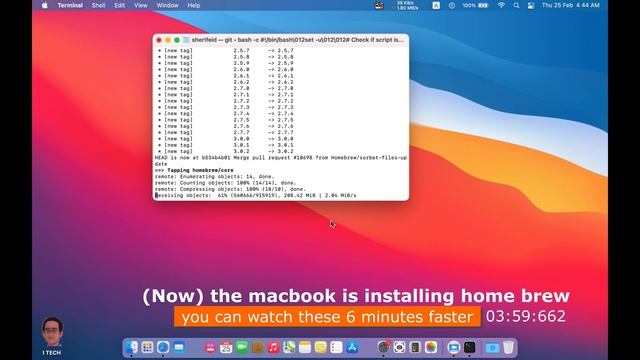Click the 'Tapping homebrew/core' line

[194, 170]
